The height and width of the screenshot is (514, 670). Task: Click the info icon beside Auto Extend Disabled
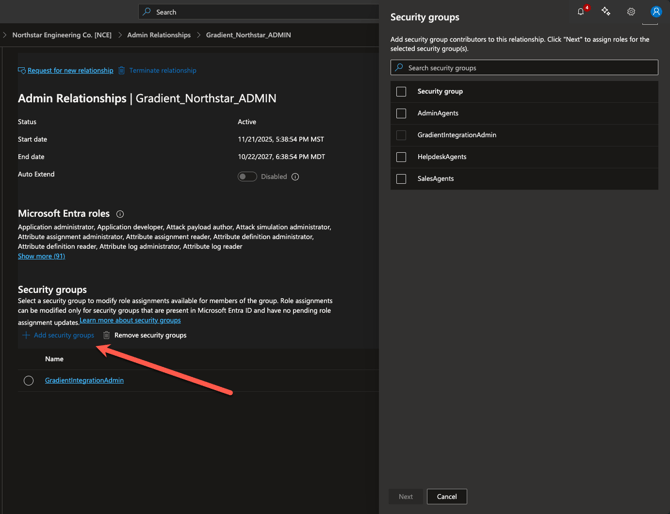(x=295, y=177)
